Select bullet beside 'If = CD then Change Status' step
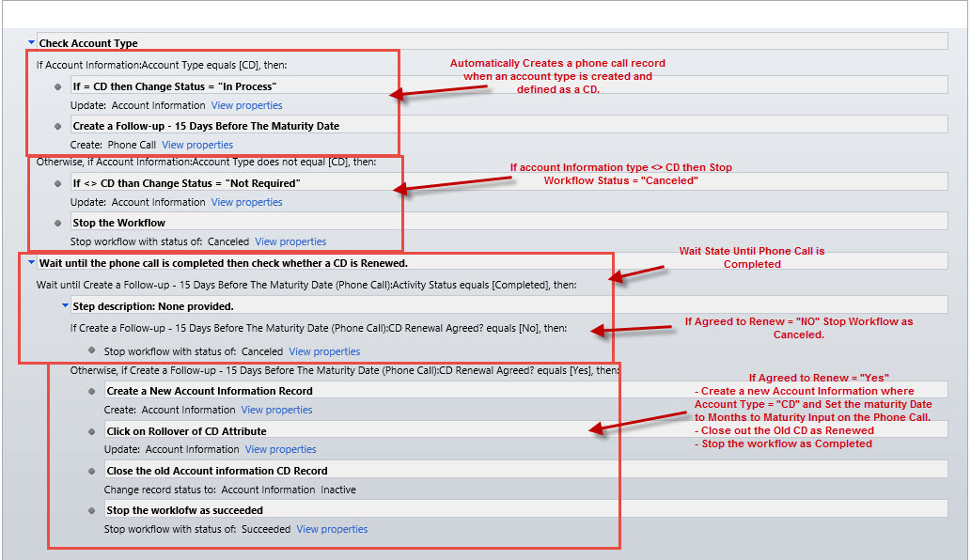Viewport: 971px width, 560px height. 57,86
